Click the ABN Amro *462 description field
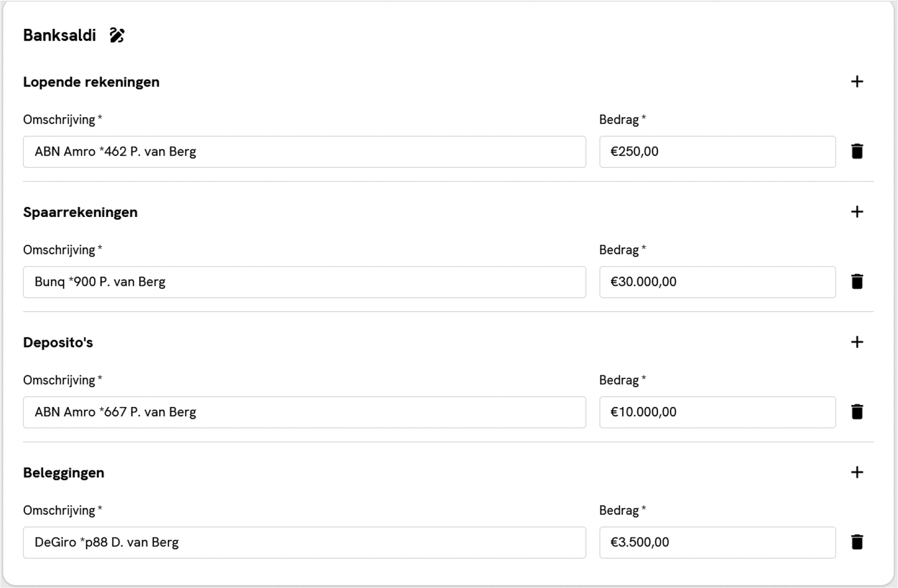 click(x=304, y=152)
